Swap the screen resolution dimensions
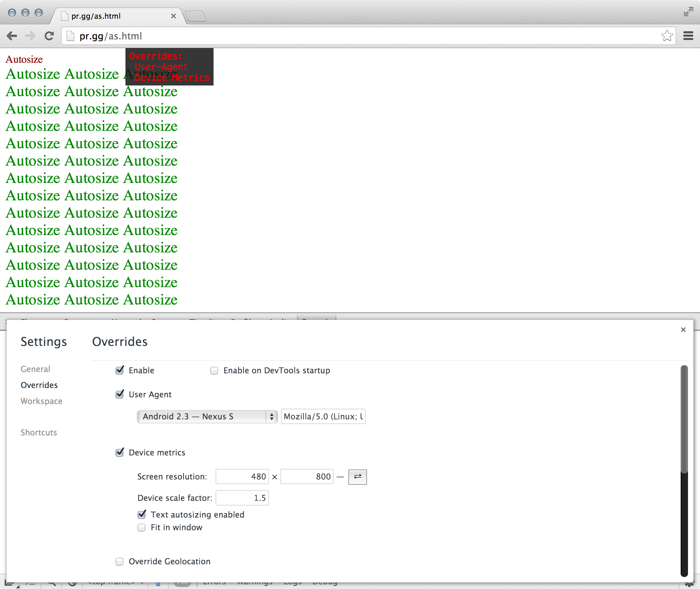This screenshot has width=700, height=589. click(x=357, y=476)
